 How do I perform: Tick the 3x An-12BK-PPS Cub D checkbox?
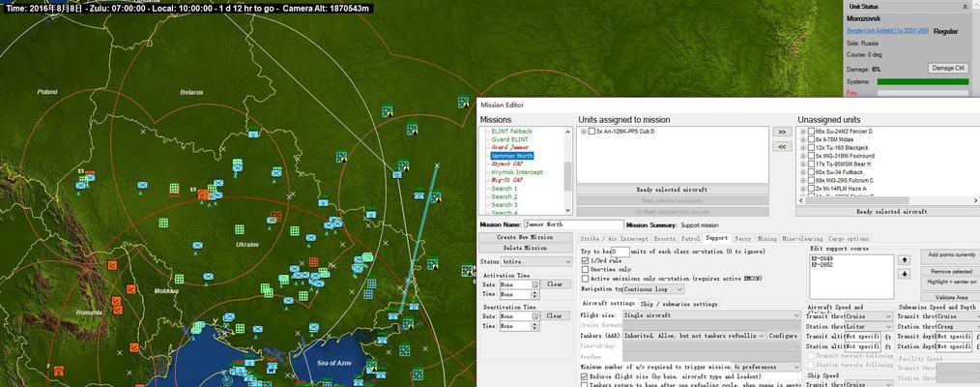591,132
